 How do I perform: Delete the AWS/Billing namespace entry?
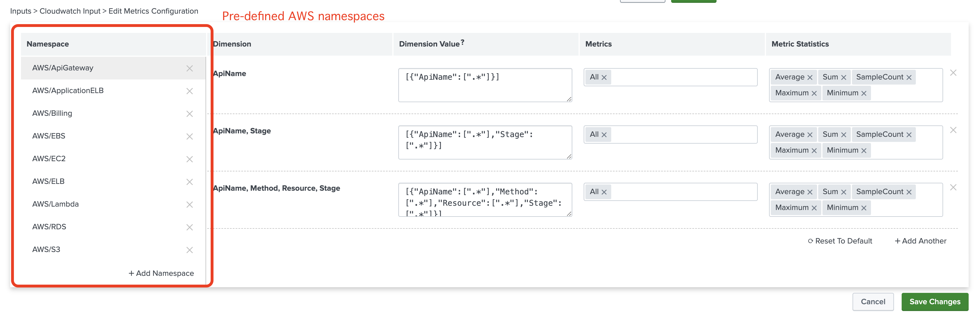click(x=189, y=114)
